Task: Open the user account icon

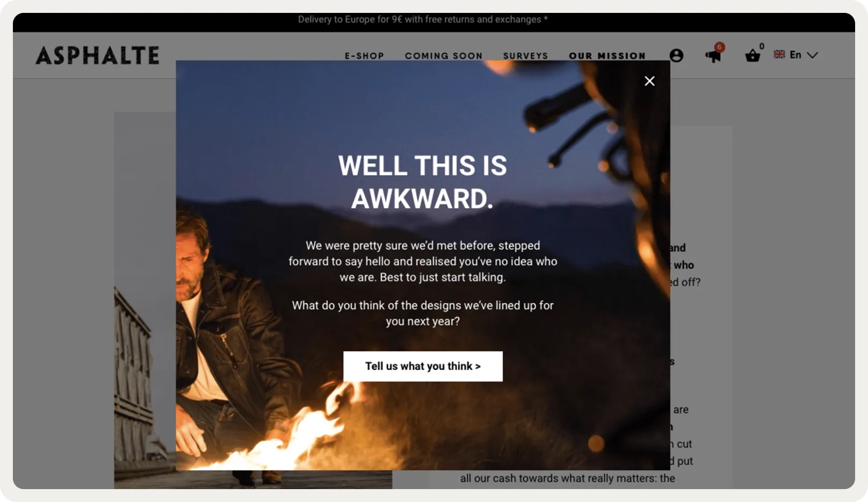Action: click(x=676, y=55)
